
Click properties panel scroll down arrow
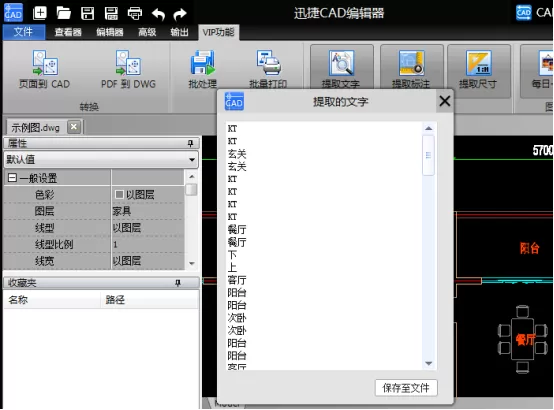(191, 263)
